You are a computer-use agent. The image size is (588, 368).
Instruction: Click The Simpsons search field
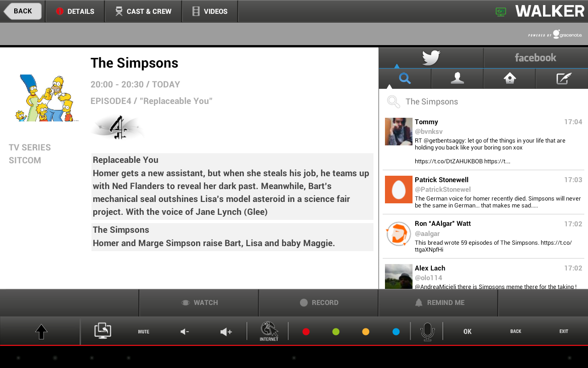(x=483, y=102)
